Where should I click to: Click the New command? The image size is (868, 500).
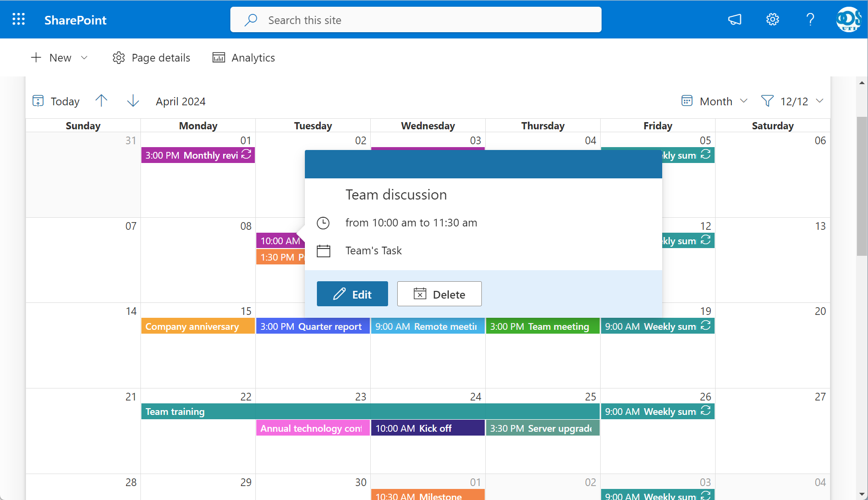(60, 58)
